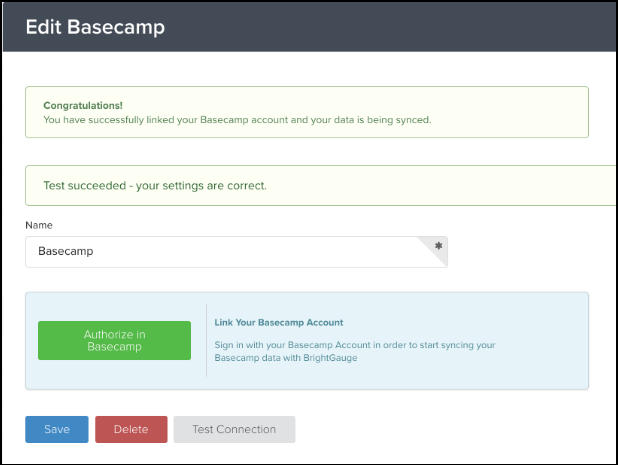Click the vertical divider in authorize panel
This screenshot has height=465, width=620.
tap(206, 340)
